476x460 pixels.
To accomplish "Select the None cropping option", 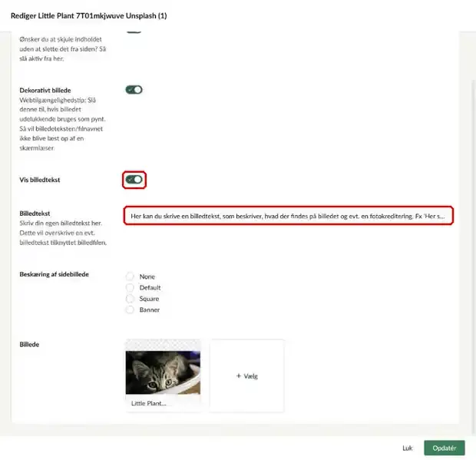I will (130, 276).
